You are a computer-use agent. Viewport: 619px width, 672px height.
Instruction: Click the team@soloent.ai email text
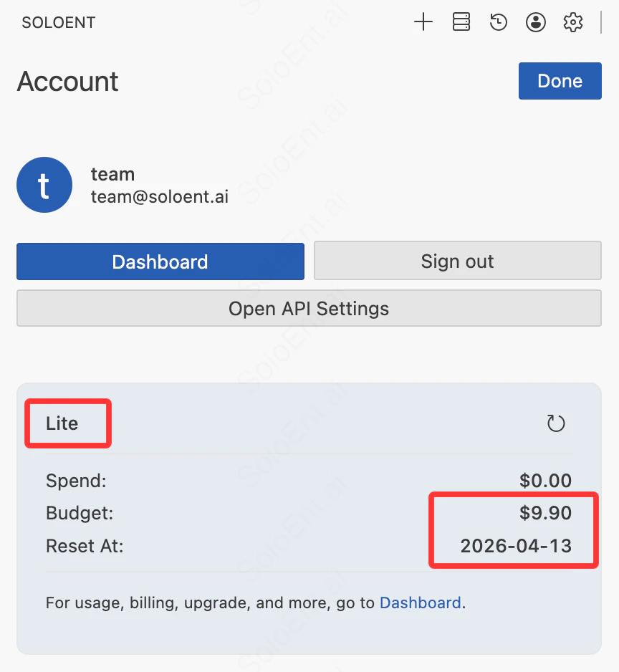click(x=159, y=196)
